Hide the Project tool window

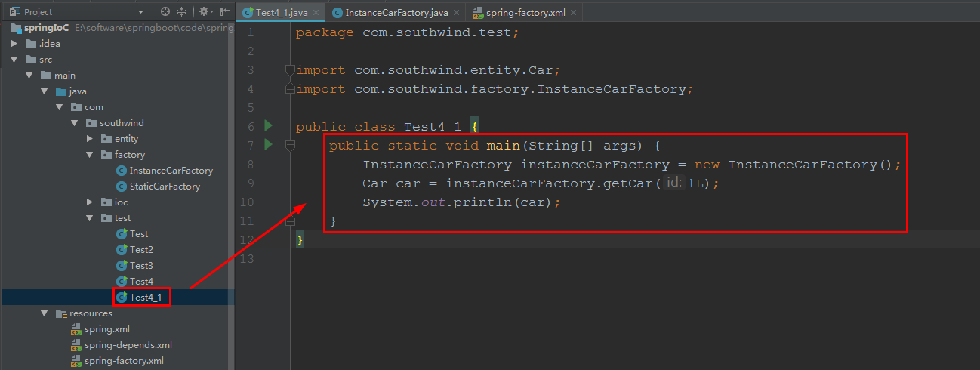click(225, 12)
